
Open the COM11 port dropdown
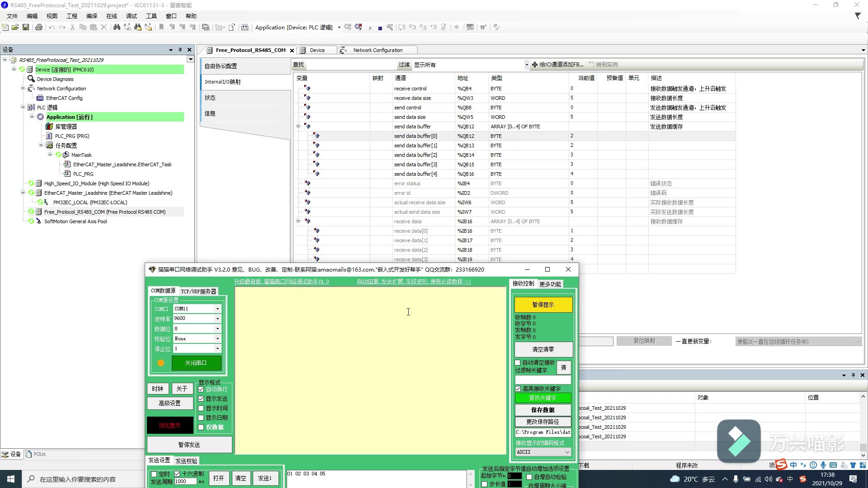(x=217, y=309)
